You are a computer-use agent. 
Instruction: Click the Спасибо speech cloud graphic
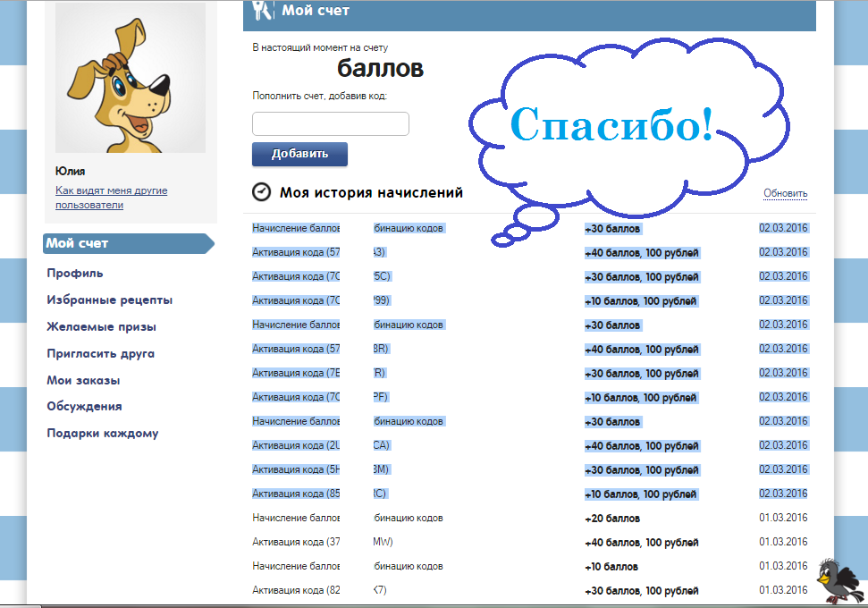point(617,125)
